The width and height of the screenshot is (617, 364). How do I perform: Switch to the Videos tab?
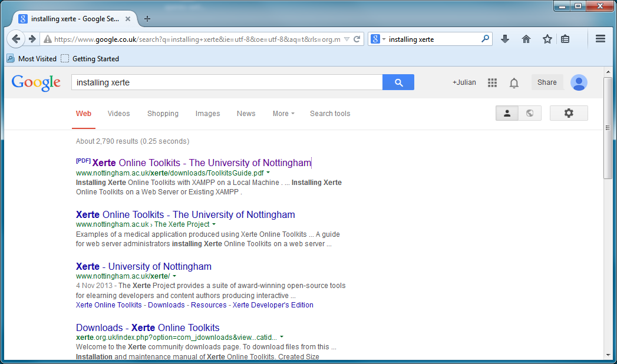click(x=118, y=114)
